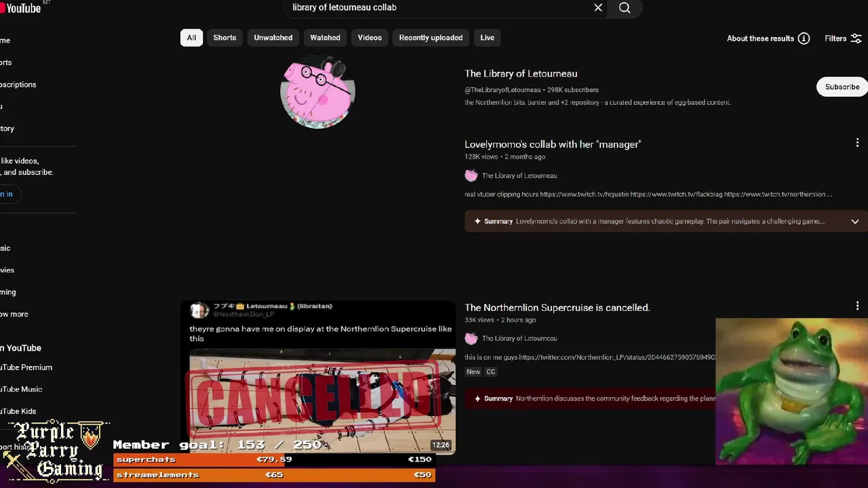868x488 pixels.
Task: Select the Live filter chip
Action: [488, 38]
